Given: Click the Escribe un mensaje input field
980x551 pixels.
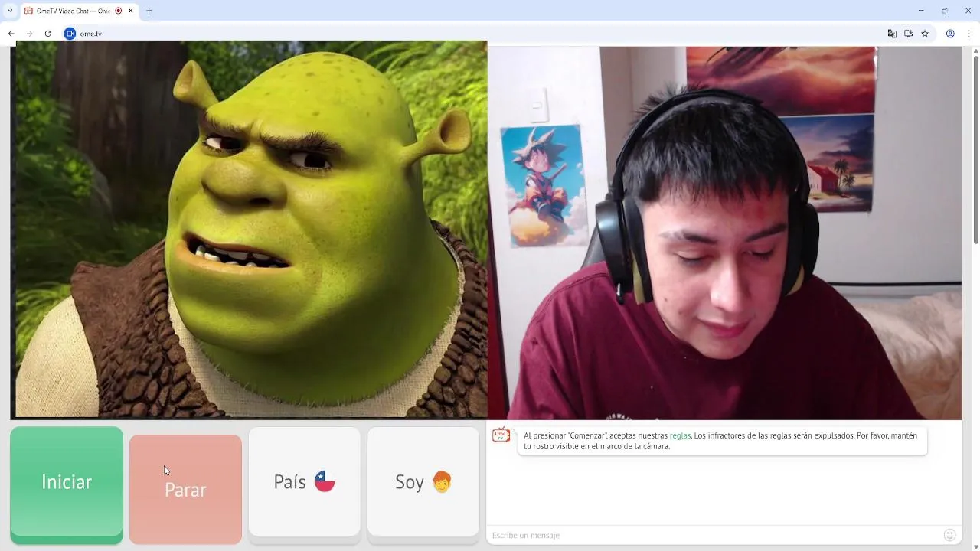Looking at the screenshot, I should coord(712,535).
